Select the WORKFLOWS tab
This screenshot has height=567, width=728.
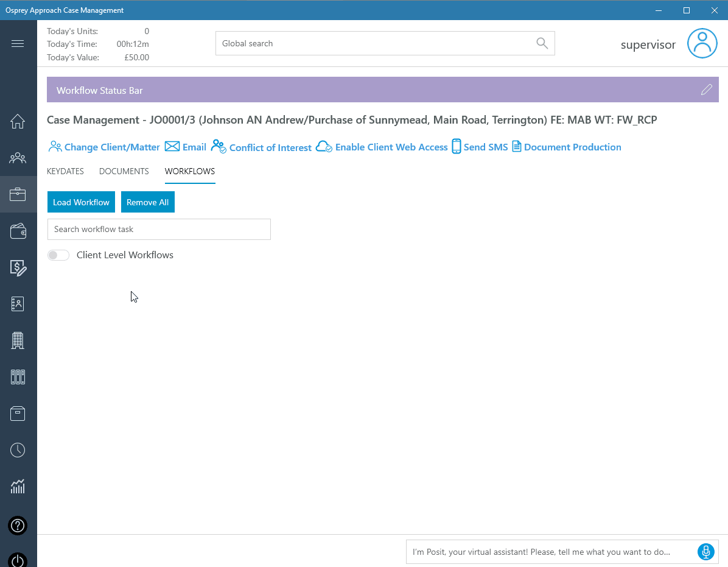tap(190, 171)
